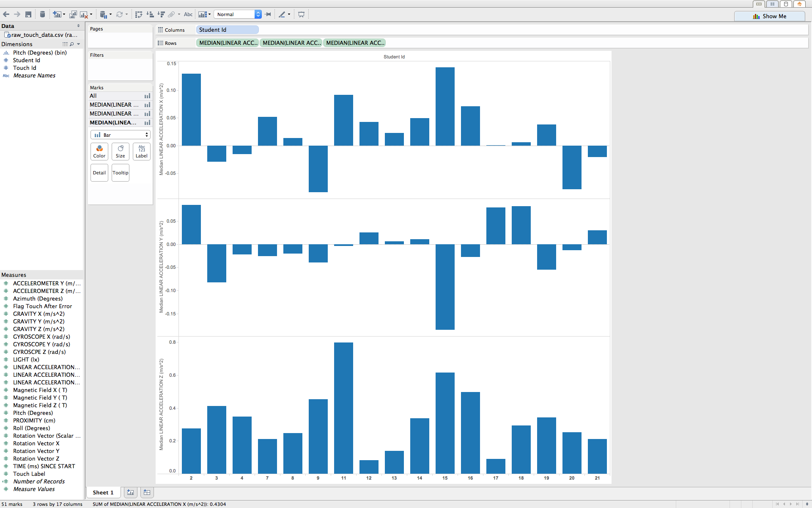This screenshot has width=812, height=508.
Task: Click the Student Id pill in Columns
Action: coord(227,30)
